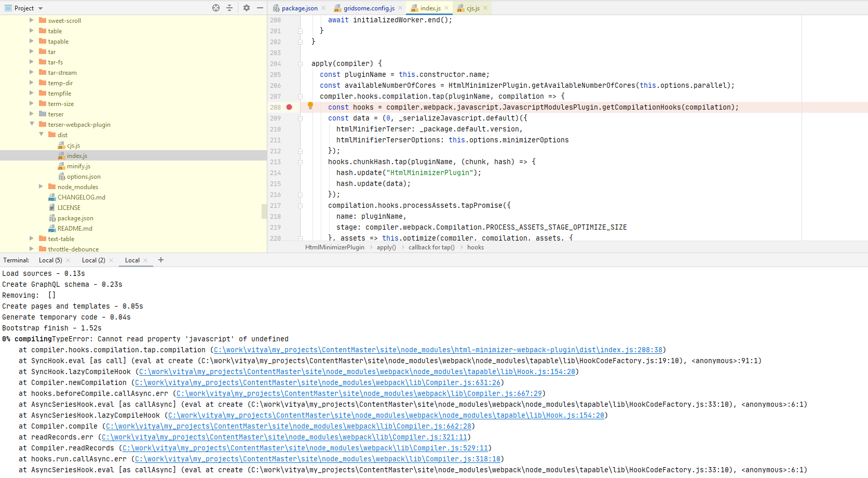Collapse the apply method using the fold arrow at line 204
Screen dimensions: 868x478
300,63
